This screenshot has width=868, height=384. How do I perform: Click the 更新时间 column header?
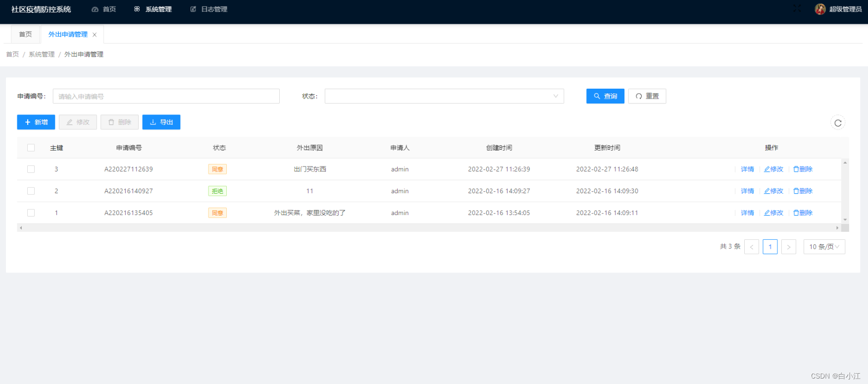607,148
